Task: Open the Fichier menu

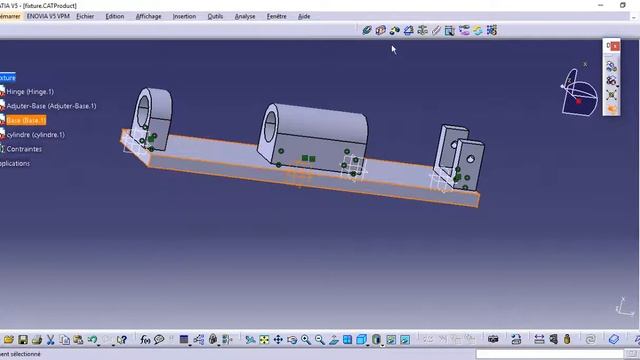Action: 85,16
